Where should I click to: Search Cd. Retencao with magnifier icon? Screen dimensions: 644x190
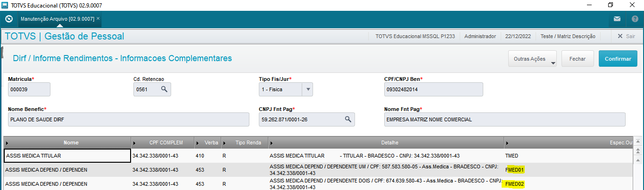click(x=164, y=89)
